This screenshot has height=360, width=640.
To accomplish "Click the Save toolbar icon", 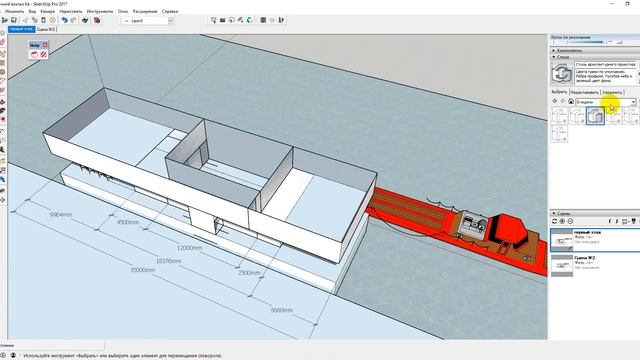I will (14, 20).
